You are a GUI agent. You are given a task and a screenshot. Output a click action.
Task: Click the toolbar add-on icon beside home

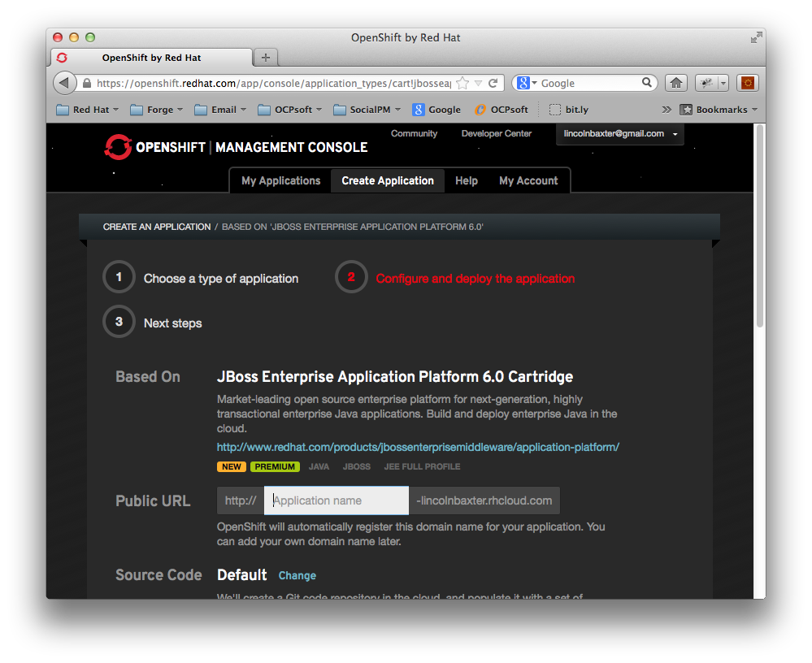[706, 83]
